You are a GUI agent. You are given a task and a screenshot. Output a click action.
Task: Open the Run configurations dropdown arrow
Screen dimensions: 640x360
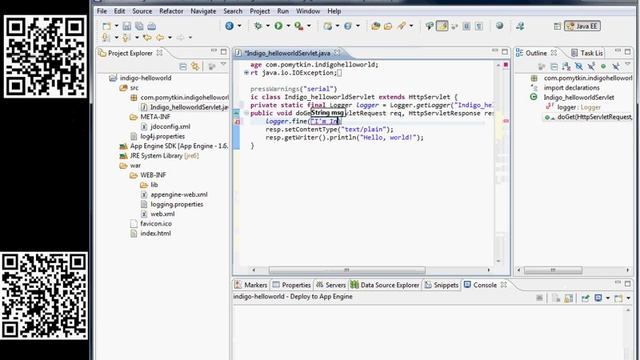(288, 26)
